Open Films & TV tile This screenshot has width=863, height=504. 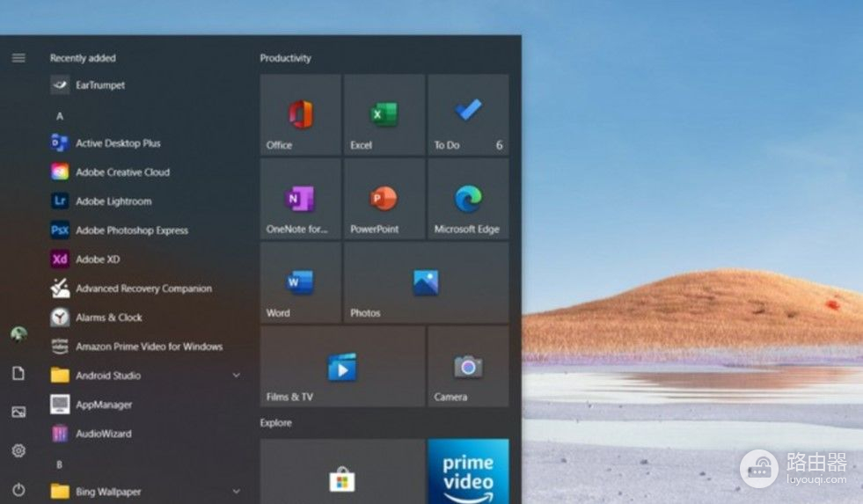[x=342, y=367]
